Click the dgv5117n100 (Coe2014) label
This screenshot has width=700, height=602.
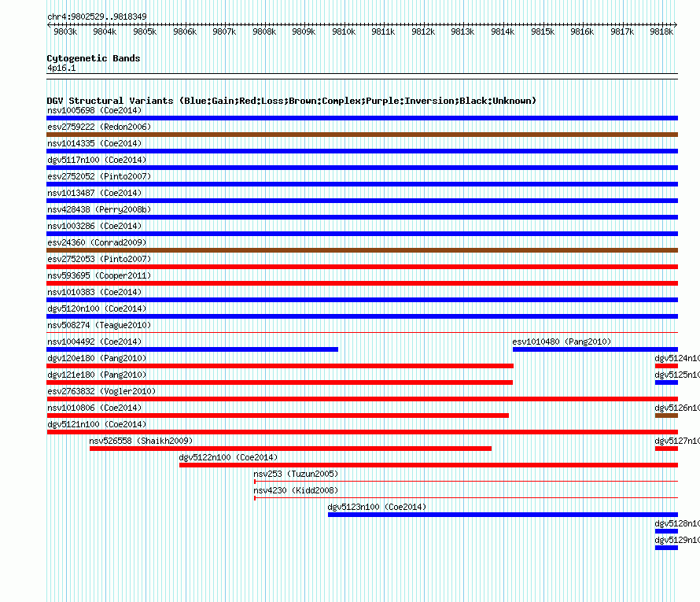point(97,160)
